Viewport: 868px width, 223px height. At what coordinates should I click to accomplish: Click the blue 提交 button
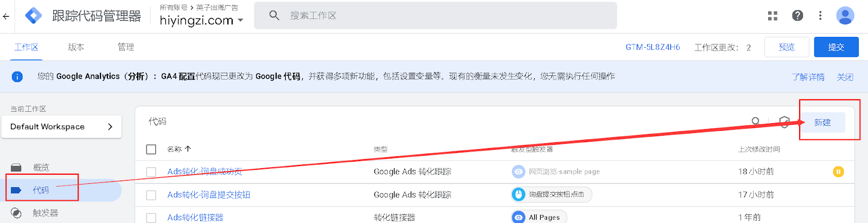click(836, 47)
